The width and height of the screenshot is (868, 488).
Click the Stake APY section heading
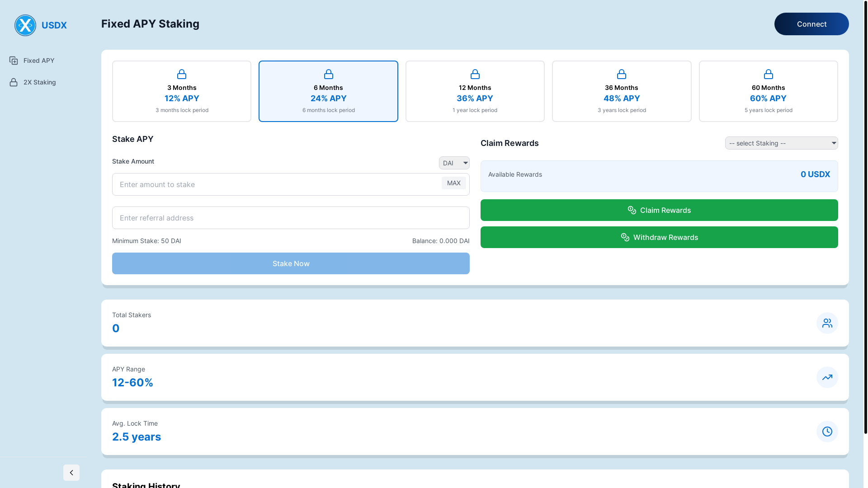pyautogui.click(x=133, y=139)
